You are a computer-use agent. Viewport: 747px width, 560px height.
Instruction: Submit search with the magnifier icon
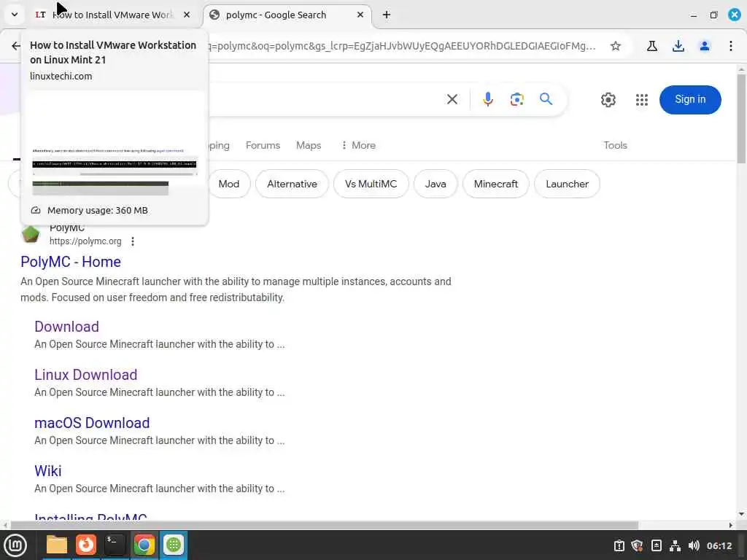tap(546, 99)
